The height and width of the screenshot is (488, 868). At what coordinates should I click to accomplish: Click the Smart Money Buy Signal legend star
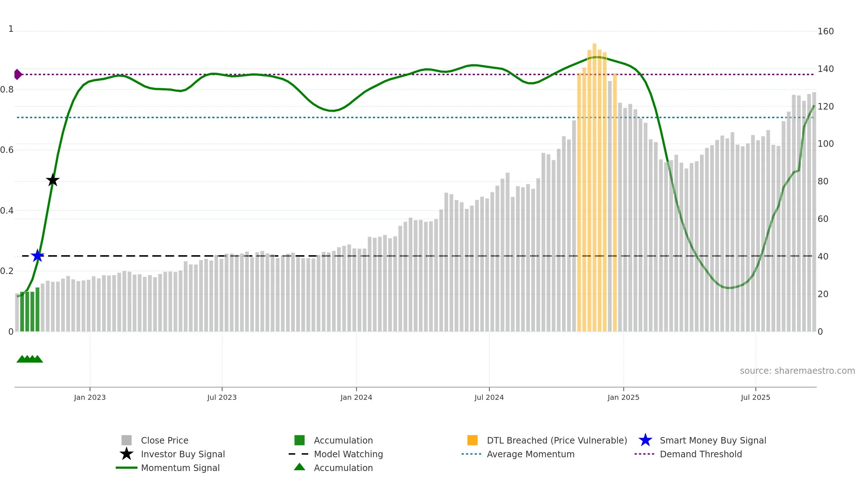(645, 440)
